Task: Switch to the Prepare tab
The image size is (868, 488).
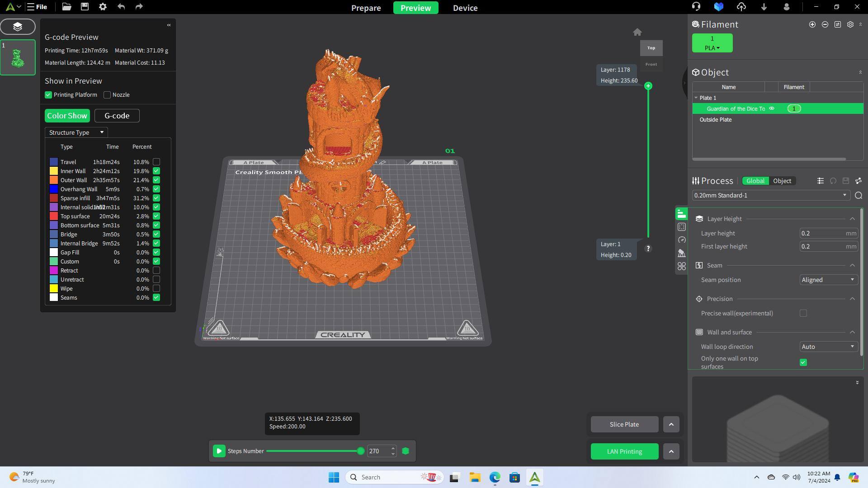Action: (x=366, y=8)
